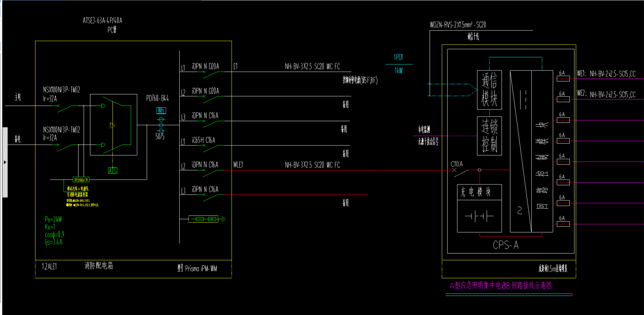Screen dimensions: 644x315
Task: Click the 连锁控制 block
Action: coord(489,136)
